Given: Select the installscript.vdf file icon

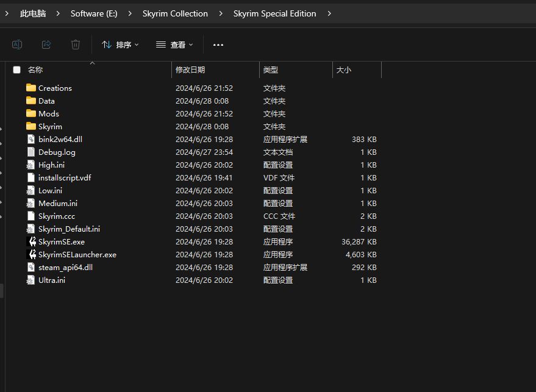Looking at the screenshot, I should pyautogui.click(x=30, y=178).
